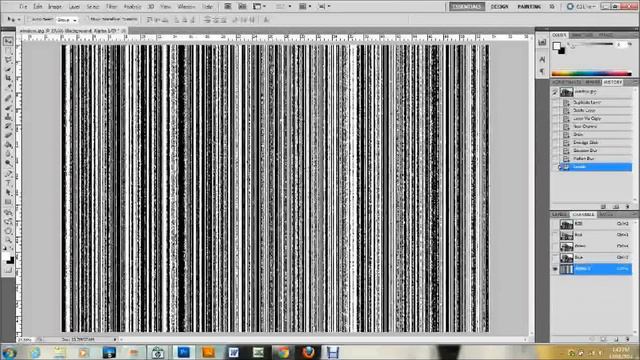The image size is (640, 360).
Task: Select the Crop tool
Action: click(8, 78)
